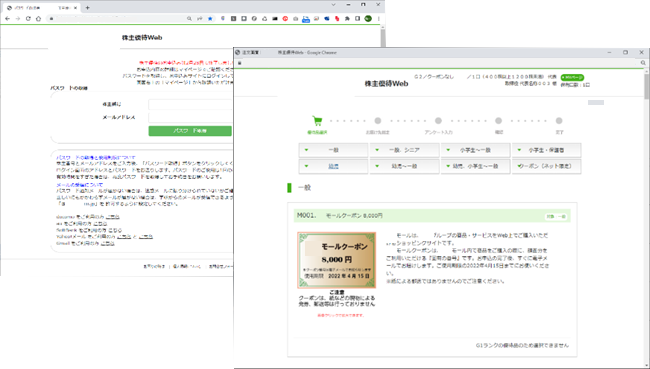Open the こちら link for Gmail users

click(108, 243)
